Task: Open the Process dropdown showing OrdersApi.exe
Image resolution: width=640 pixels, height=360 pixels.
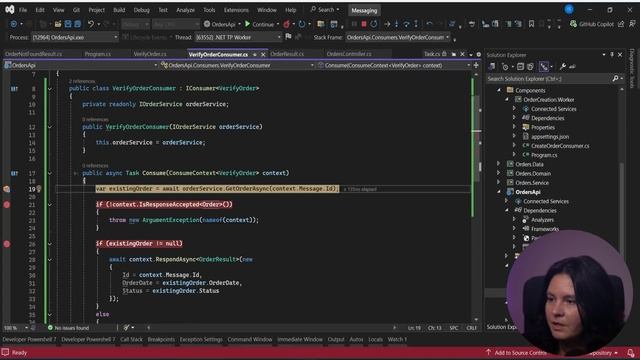Action: pyautogui.click(x=75, y=37)
